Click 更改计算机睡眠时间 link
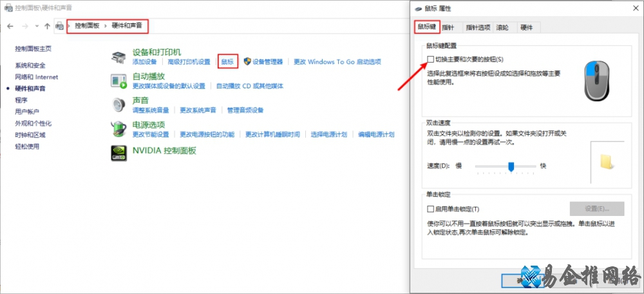The width and height of the screenshot is (644, 294). point(272,134)
